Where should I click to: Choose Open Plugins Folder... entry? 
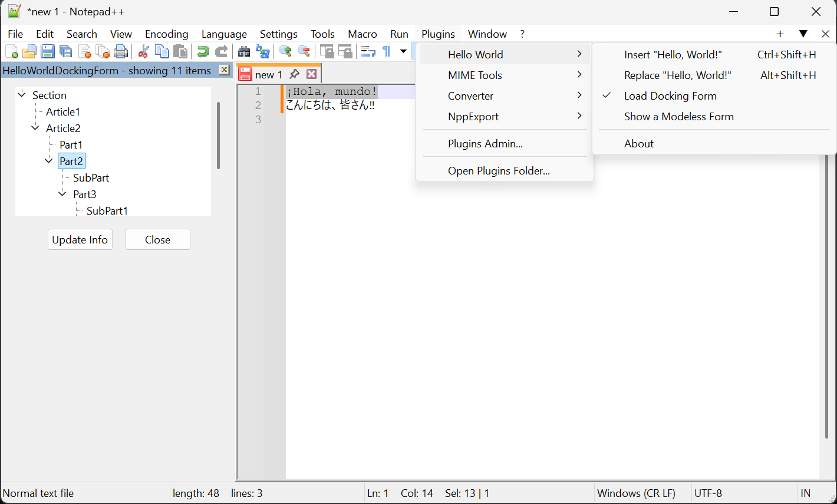tap(505, 170)
